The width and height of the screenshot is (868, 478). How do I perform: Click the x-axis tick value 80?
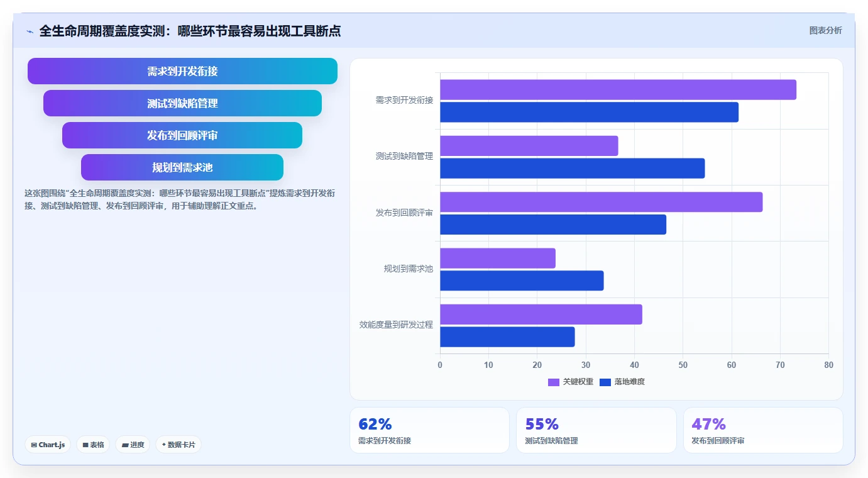[x=828, y=365]
